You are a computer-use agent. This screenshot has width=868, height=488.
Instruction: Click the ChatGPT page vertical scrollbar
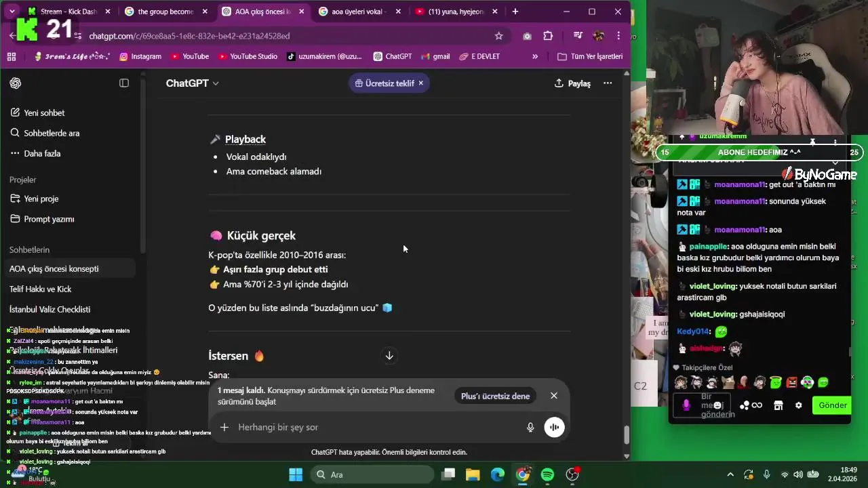(x=627, y=434)
